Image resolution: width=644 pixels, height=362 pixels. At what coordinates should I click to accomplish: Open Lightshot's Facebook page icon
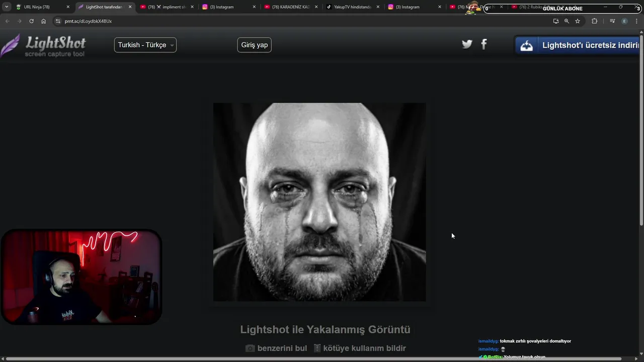click(x=484, y=44)
